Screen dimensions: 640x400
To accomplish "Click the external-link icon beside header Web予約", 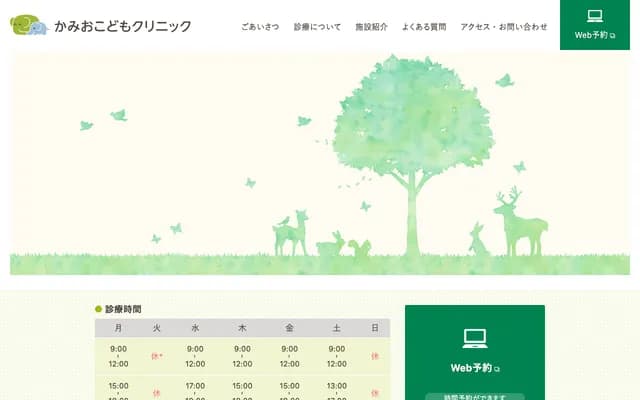I will pyautogui.click(x=613, y=36).
